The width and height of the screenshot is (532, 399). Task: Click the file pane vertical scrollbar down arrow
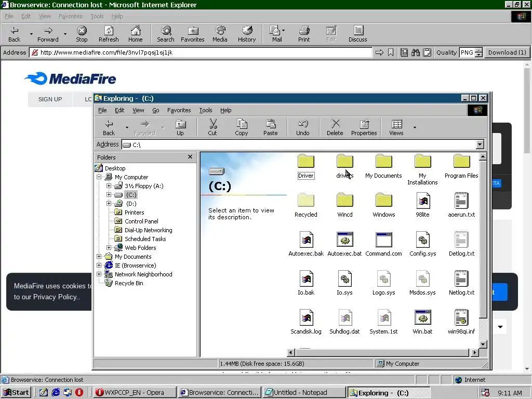coord(483,344)
